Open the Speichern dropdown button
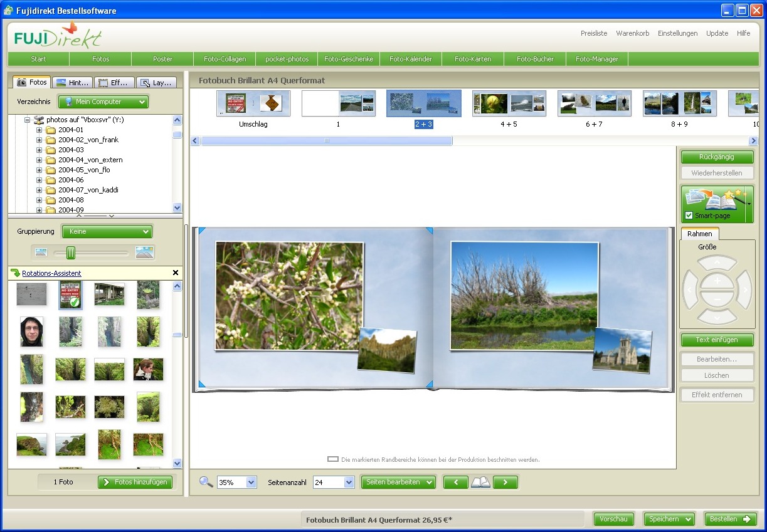767x532 pixels. 669,519
